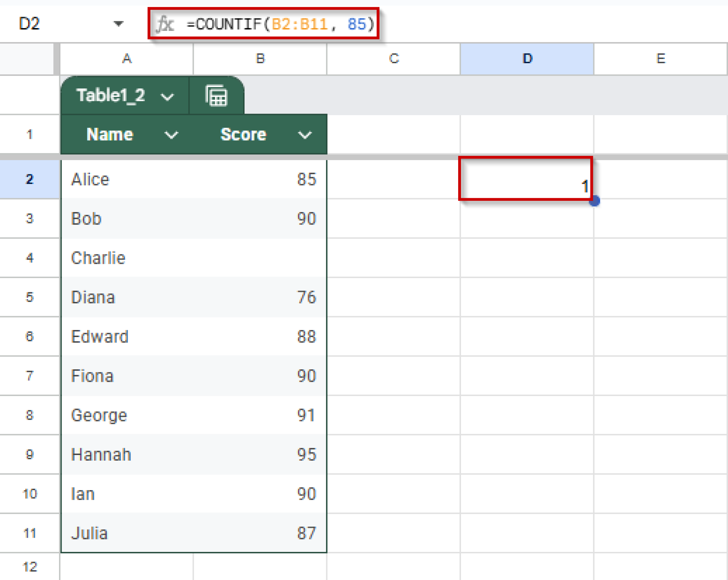
Task: Select column D header
Action: [526, 59]
